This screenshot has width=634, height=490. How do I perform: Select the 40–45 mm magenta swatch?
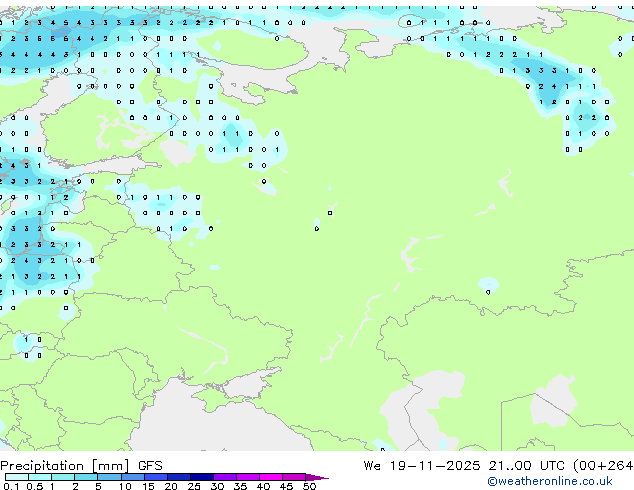pyautogui.click(x=271, y=477)
